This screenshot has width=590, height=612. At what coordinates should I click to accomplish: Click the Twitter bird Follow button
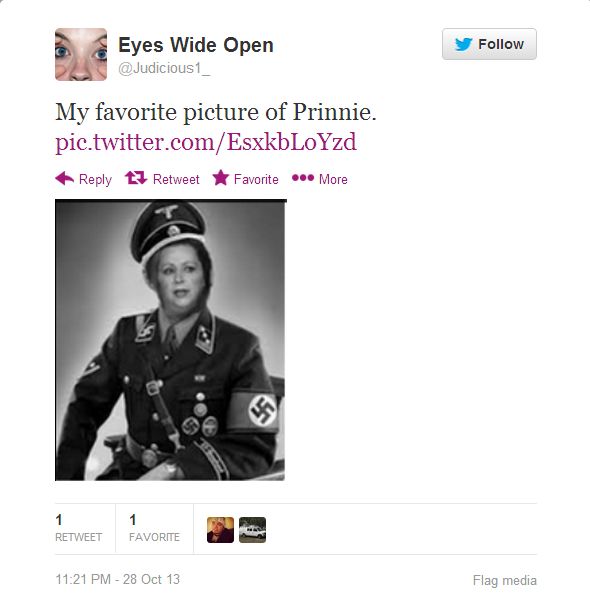tap(489, 44)
